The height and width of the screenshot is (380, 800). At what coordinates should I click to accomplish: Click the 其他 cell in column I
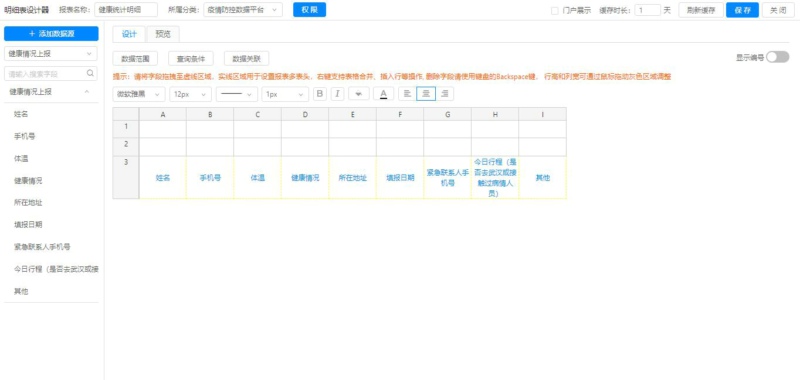542,178
